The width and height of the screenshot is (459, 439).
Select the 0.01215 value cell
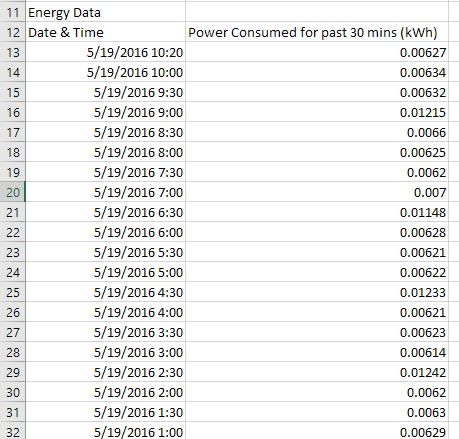(317, 112)
